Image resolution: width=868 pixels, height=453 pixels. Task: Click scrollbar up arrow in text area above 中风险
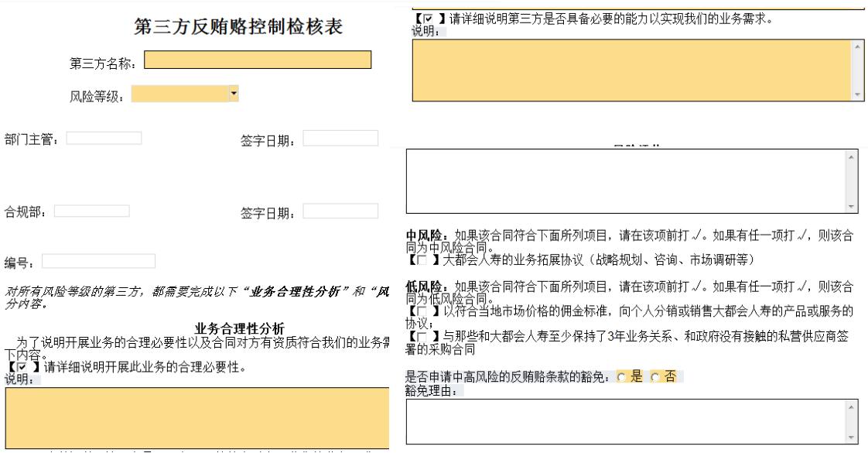(852, 157)
